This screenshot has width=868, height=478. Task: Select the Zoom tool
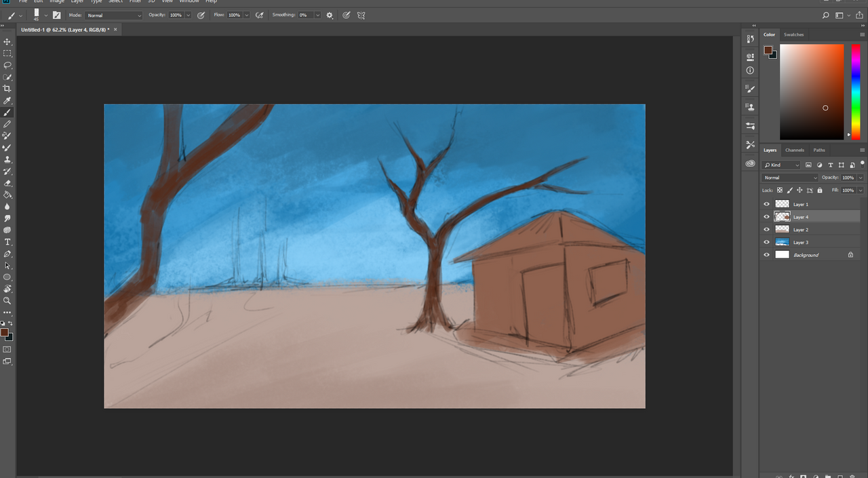tap(7, 300)
